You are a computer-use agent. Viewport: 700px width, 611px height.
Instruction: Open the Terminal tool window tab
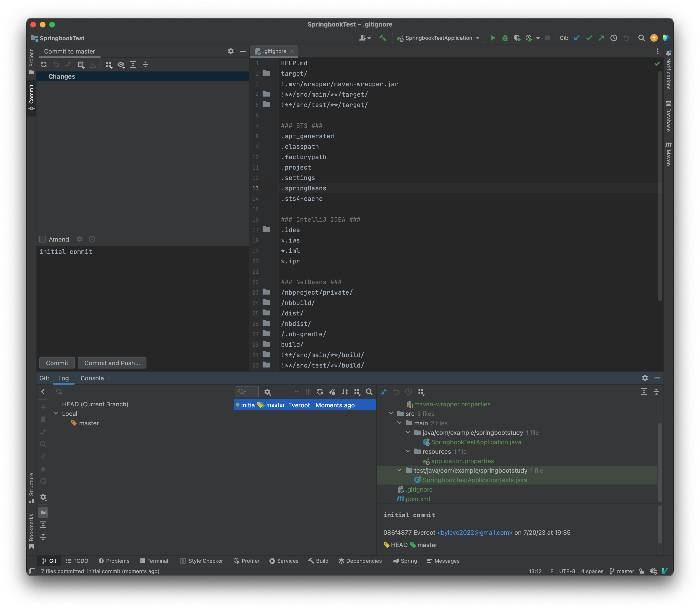(x=154, y=561)
